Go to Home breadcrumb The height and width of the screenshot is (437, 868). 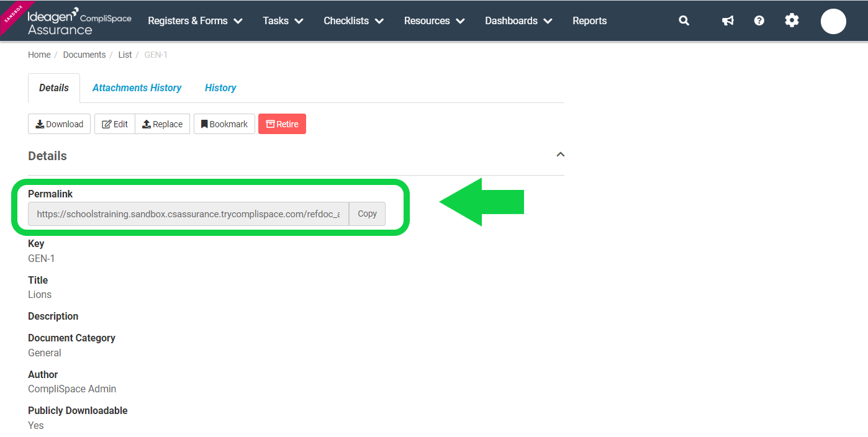(39, 55)
